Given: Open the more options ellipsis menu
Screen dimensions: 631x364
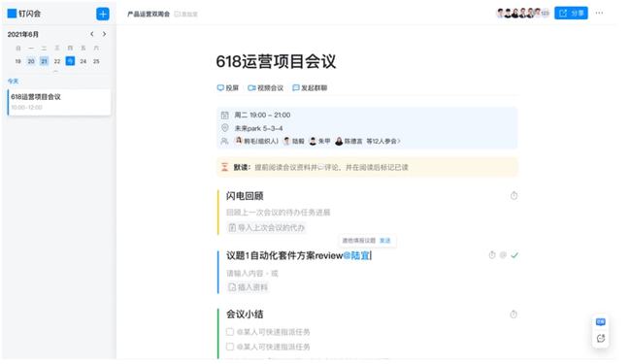Looking at the screenshot, I should click(x=599, y=13).
